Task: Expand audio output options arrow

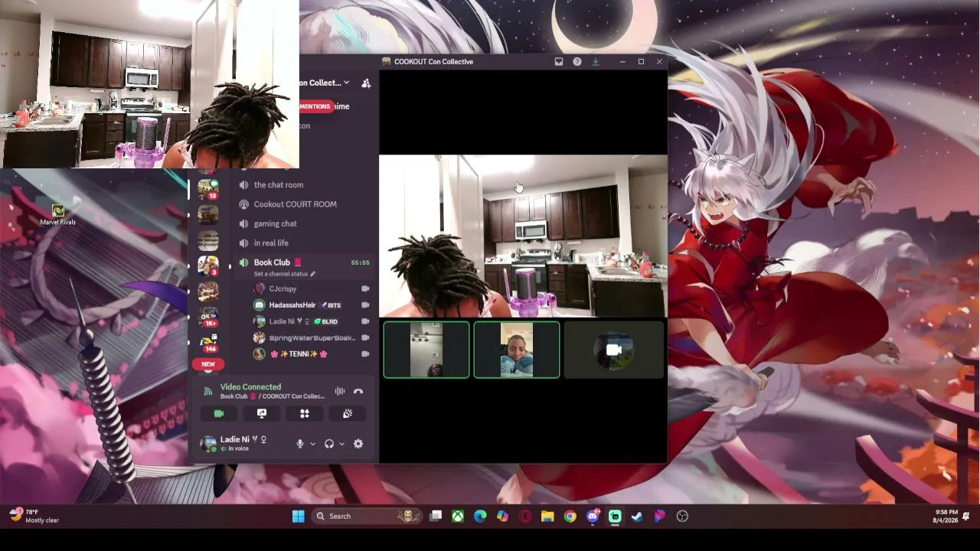Action: (x=341, y=444)
